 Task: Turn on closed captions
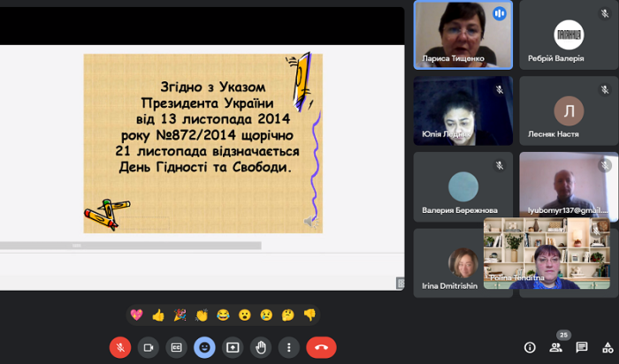point(177,347)
